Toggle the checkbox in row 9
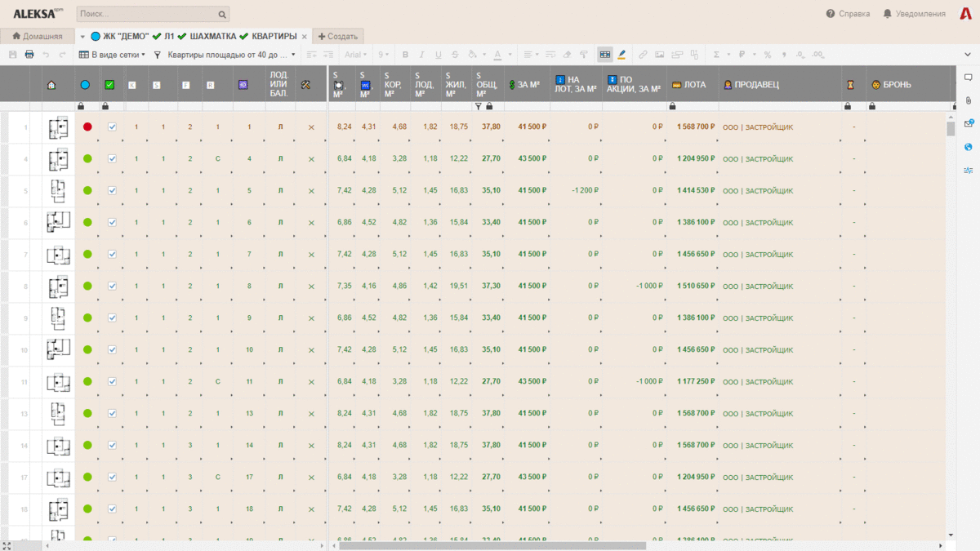Screen dimensions: 980x551 click(x=113, y=318)
